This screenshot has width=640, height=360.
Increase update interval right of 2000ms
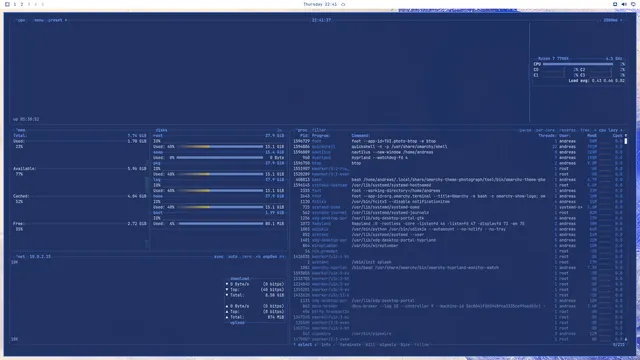pos(621,20)
